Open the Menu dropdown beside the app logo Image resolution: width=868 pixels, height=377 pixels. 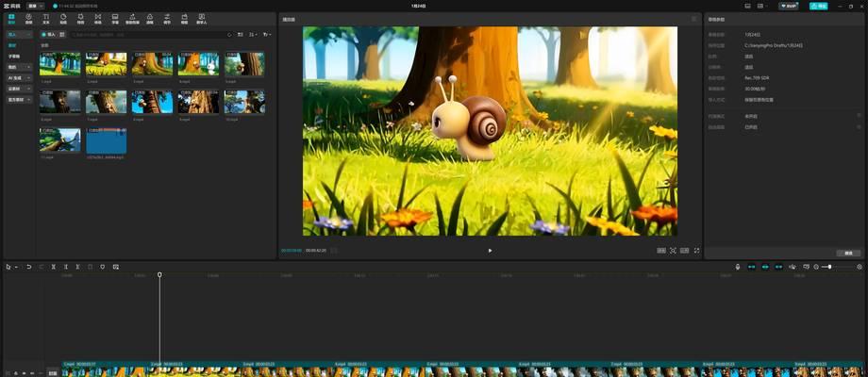[x=35, y=6]
